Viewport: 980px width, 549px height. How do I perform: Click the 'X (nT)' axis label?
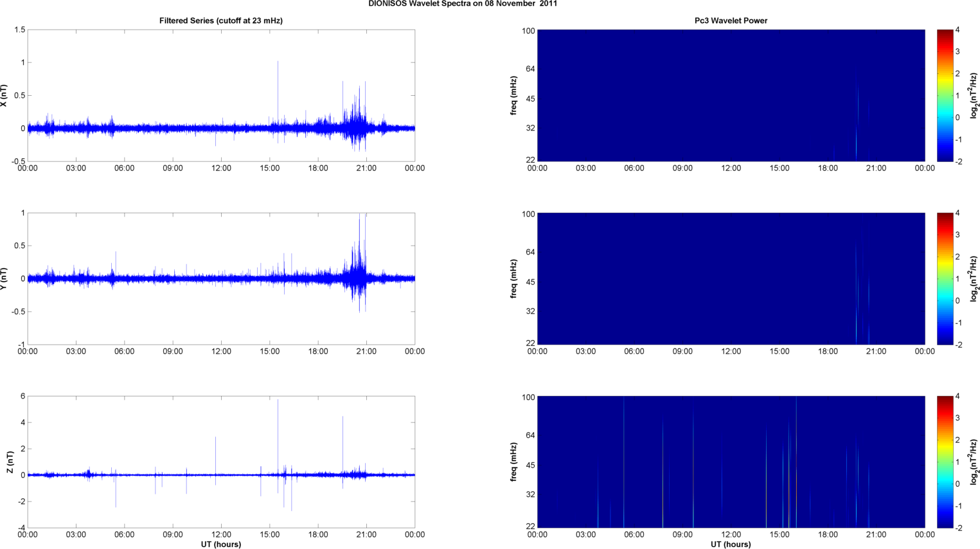pos(4,95)
